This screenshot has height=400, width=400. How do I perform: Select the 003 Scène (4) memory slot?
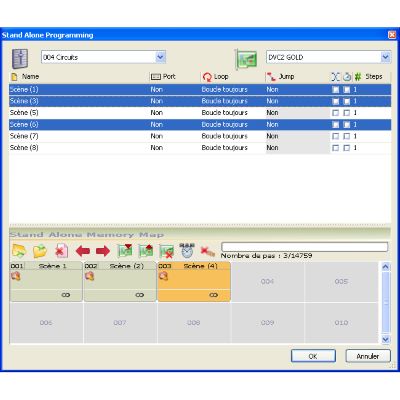tap(194, 282)
